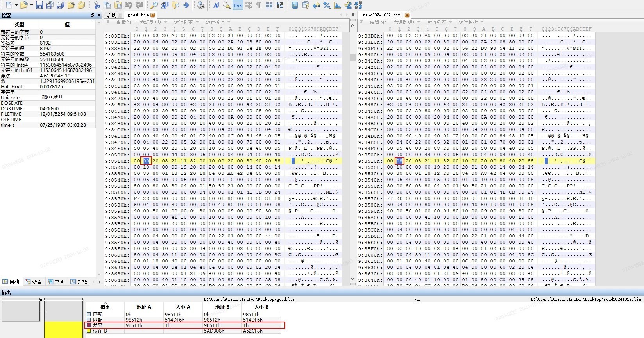Image resolution: width=644 pixels, height=338 pixels.
Task: Sort results by 地址 A column header
Action: (x=144, y=307)
